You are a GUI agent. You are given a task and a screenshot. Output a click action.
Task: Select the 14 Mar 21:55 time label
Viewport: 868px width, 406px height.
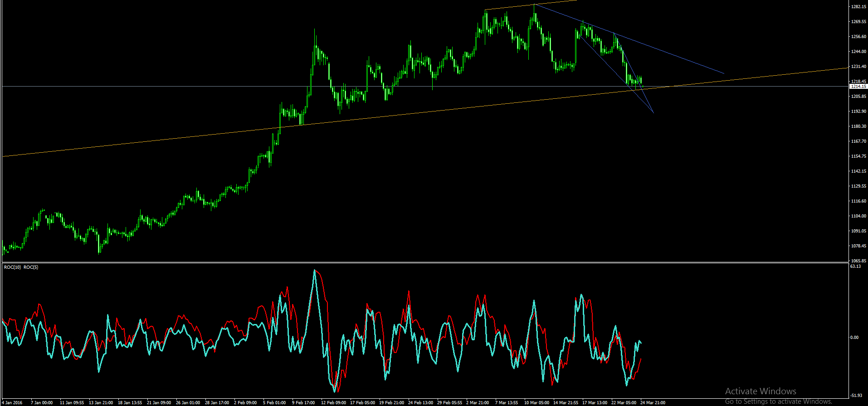(x=566, y=403)
